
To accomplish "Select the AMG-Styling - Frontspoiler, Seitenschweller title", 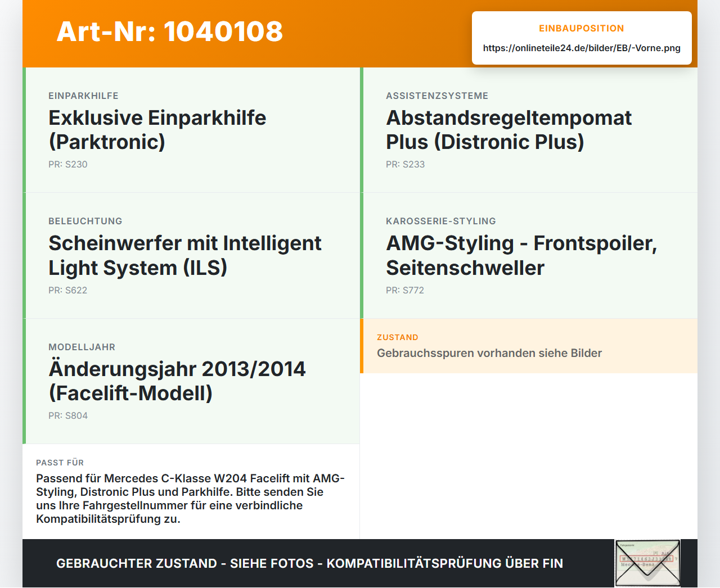I will point(521,256).
